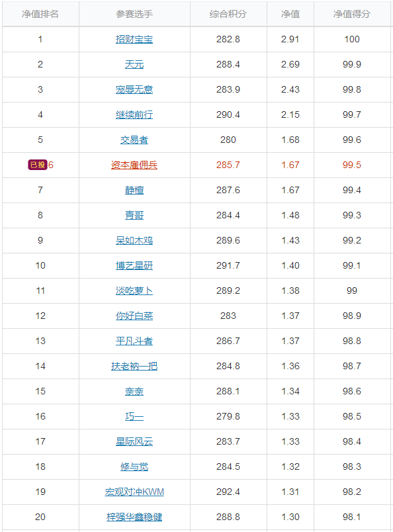Select contestant 静檀

point(134,190)
